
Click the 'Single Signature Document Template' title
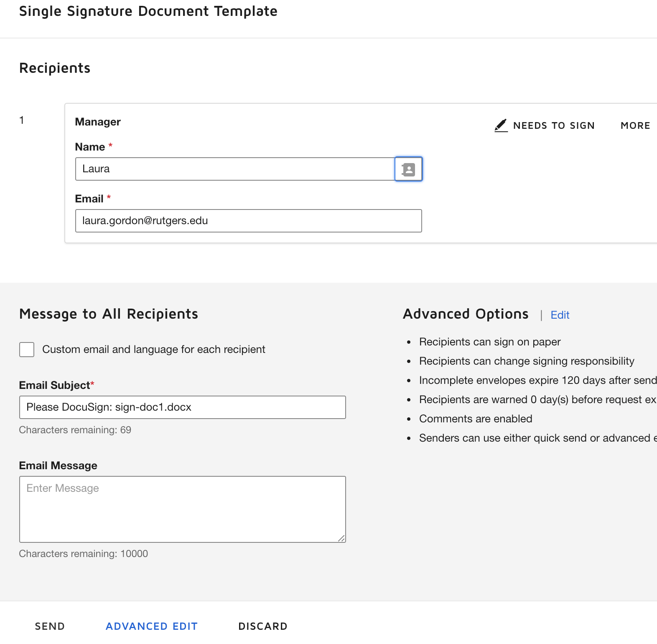(148, 11)
